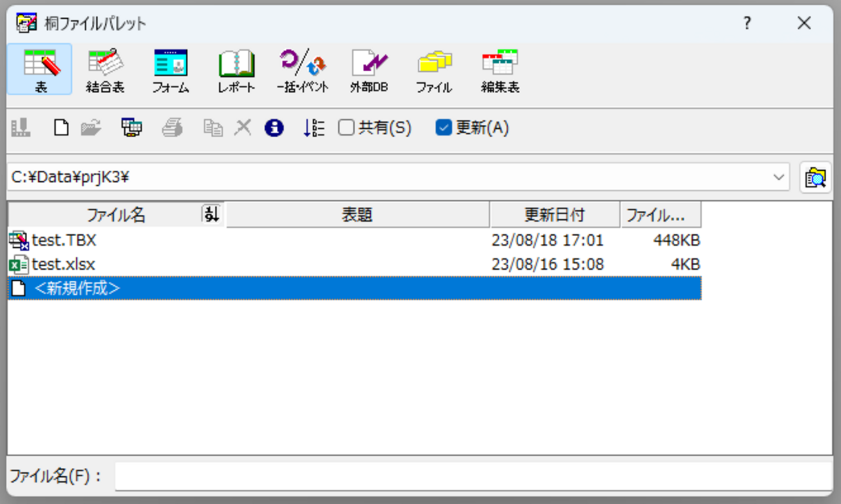Click the delete X toolbar icon
Image resolution: width=841 pixels, height=504 pixels.
tap(243, 128)
